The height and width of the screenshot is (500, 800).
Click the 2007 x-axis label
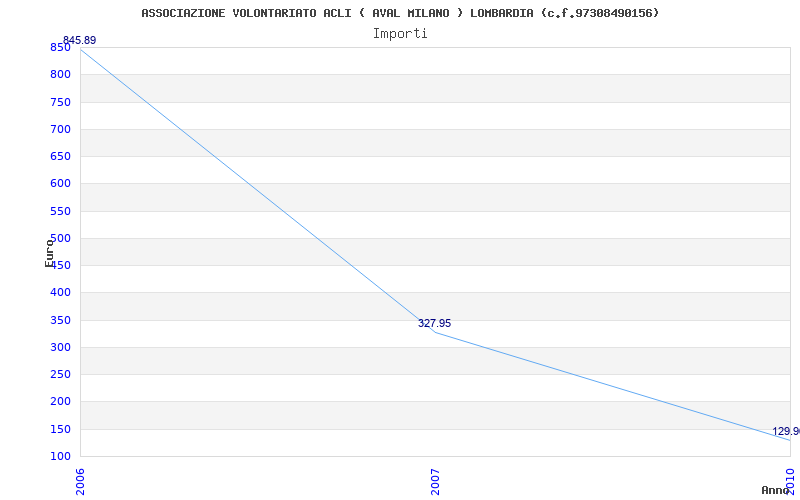click(x=435, y=482)
